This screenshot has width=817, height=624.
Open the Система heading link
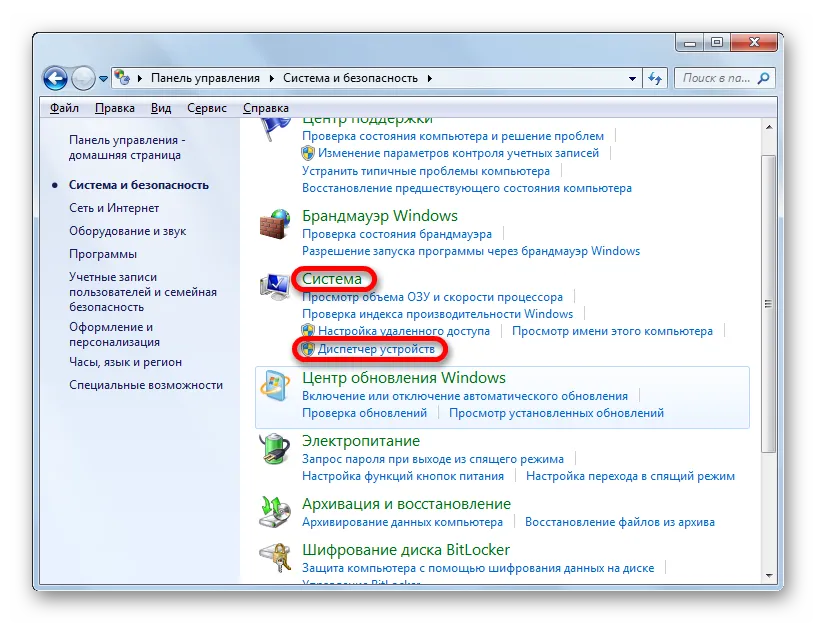[332, 279]
